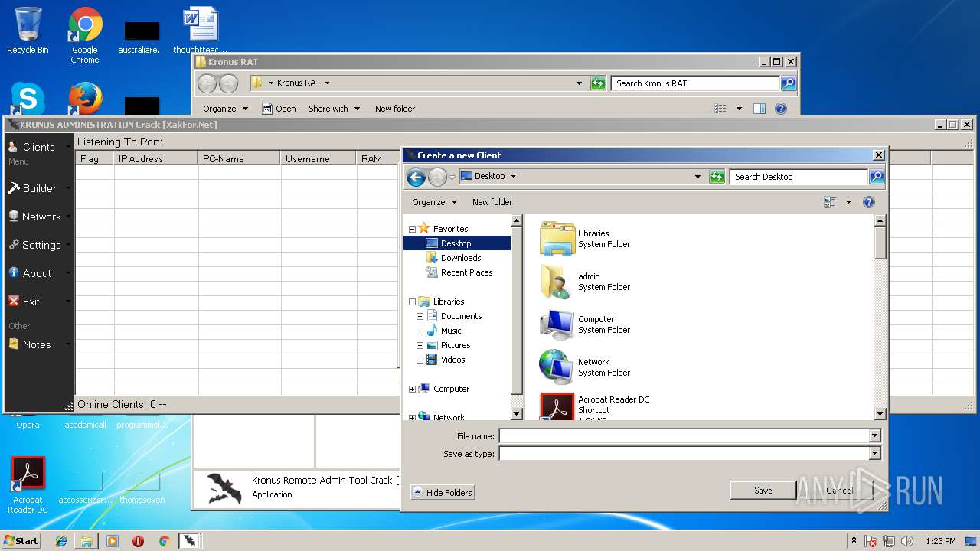Select Desktop under Favorites

(x=456, y=243)
